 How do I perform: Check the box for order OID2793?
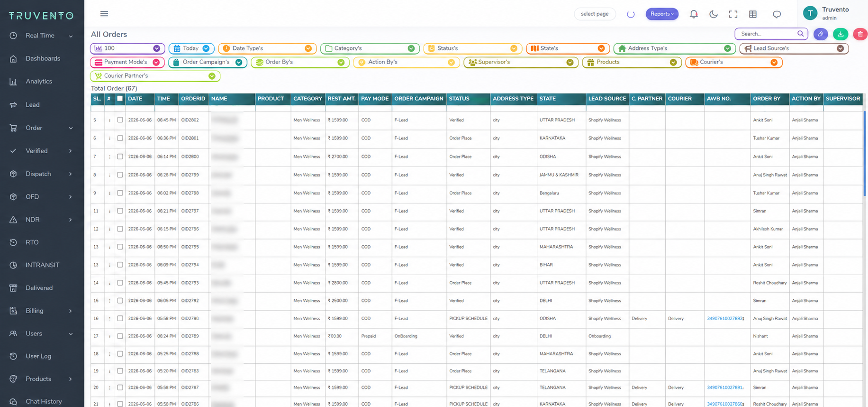pos(120,283)
